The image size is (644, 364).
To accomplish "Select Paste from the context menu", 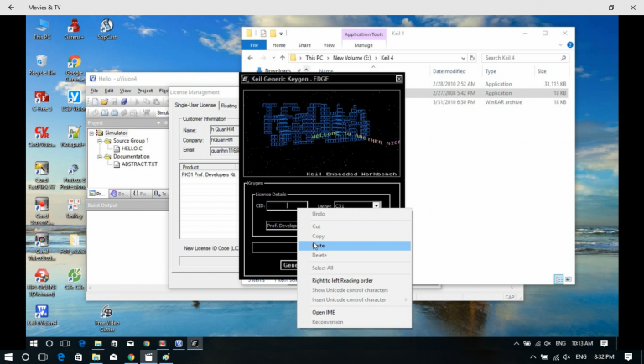I will tap(319, 246).
